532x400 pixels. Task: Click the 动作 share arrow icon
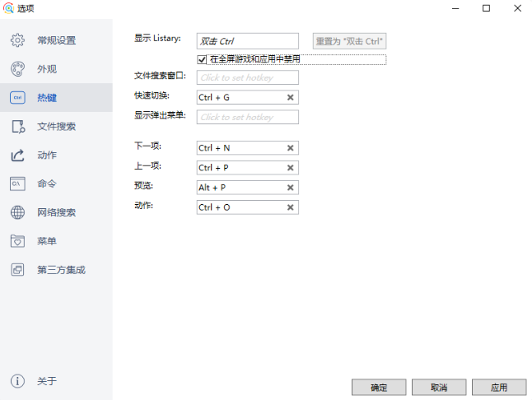[x=17, y=156]
